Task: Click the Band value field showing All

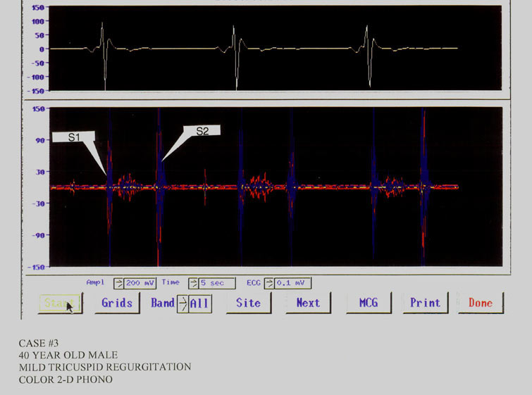Action: pos(199,303)
